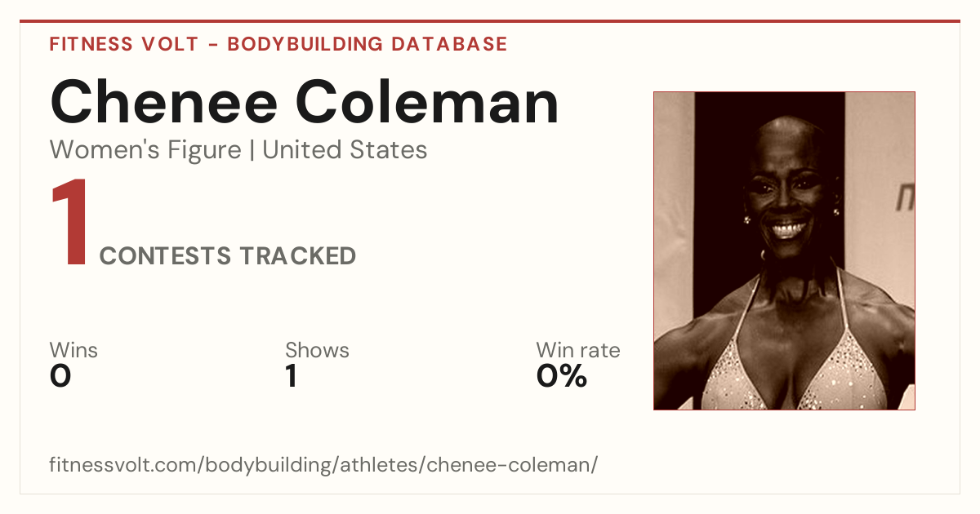Click the athlete photo thumbnail
This screenshot has width=980, height=514.
(784, 250)
